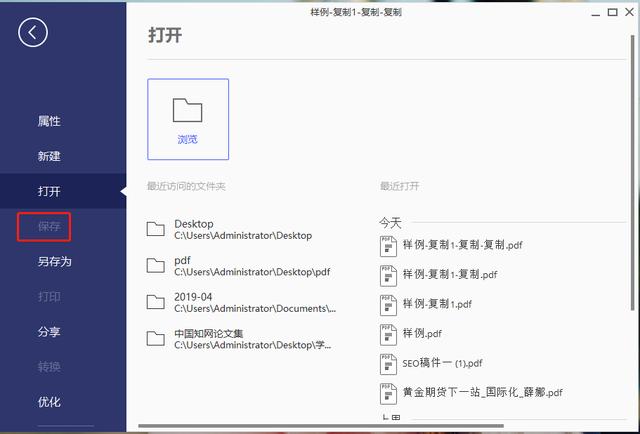Click PDF icon beside 样例-复制1-复制.pdf
This screenshot has height=434, width=640.
(x=388, y=276)
